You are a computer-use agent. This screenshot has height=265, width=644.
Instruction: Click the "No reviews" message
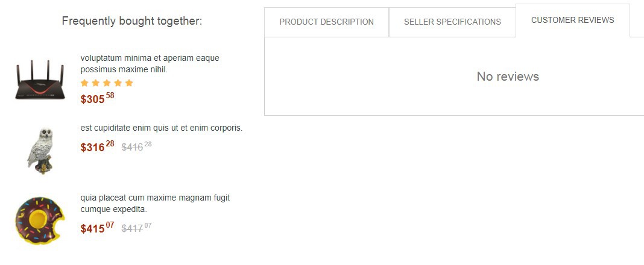click(508, 76)
